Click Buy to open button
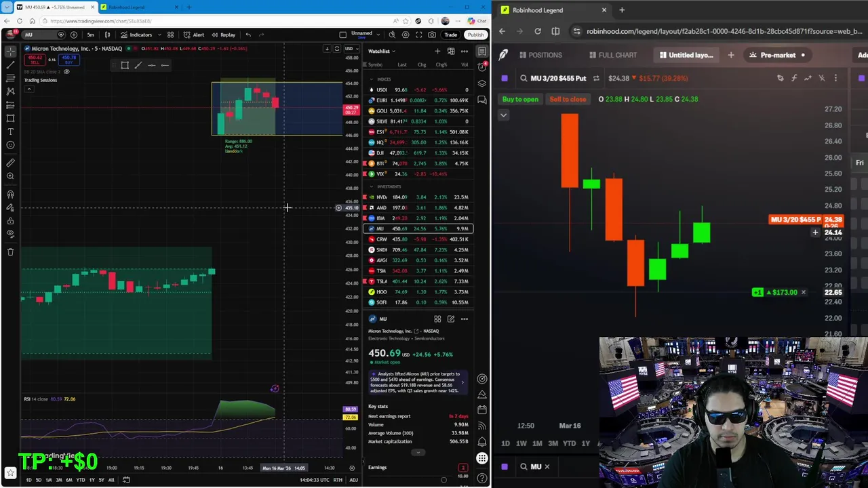Image resolution: width=868 pixels, height=488 pixels. pos(520,99)
